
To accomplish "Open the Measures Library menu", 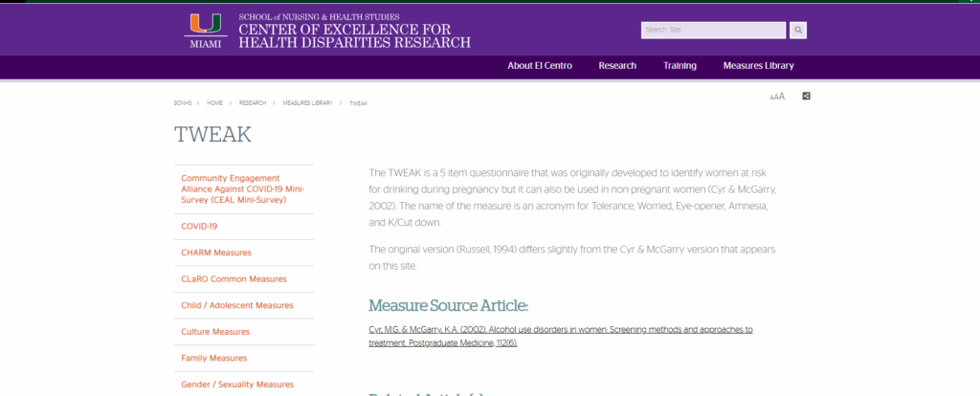I will click(x=758, y=66).
